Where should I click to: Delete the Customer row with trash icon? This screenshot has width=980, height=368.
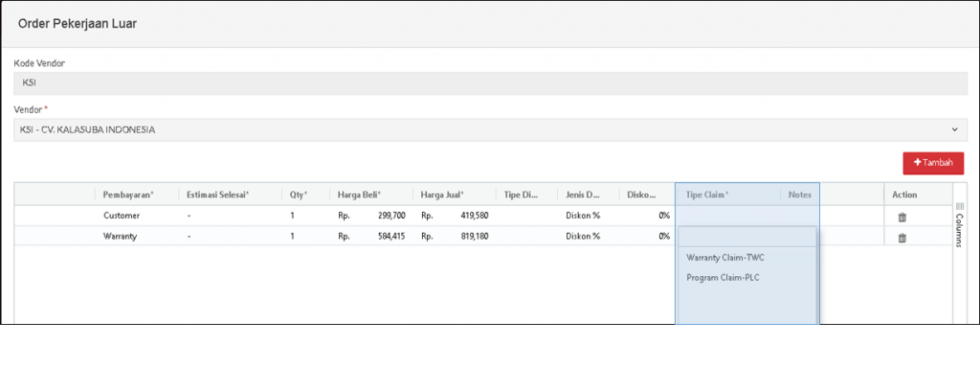[x=902, y=218]
